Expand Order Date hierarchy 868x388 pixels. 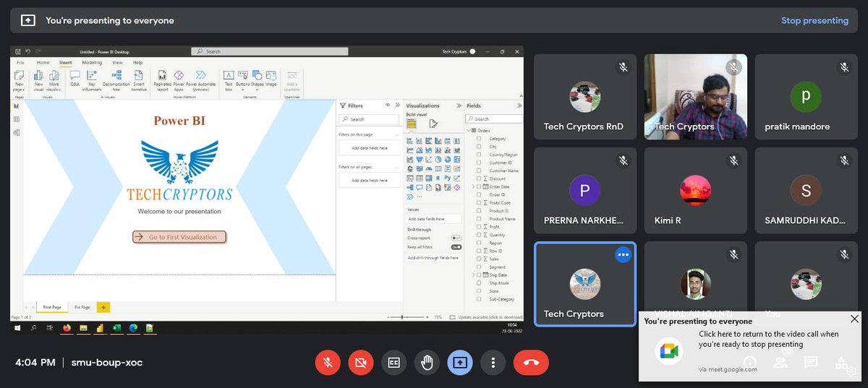pyautogui.click(x=473, y=186)
